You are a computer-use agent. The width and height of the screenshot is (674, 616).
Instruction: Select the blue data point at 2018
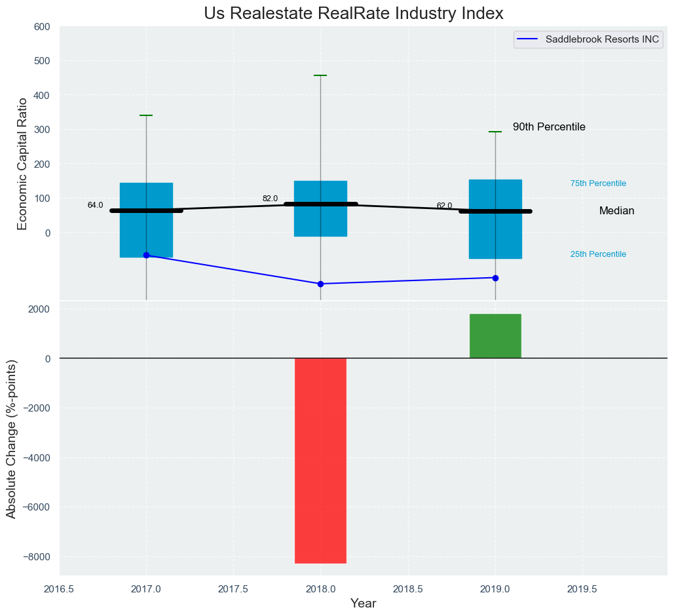[320, 284]
